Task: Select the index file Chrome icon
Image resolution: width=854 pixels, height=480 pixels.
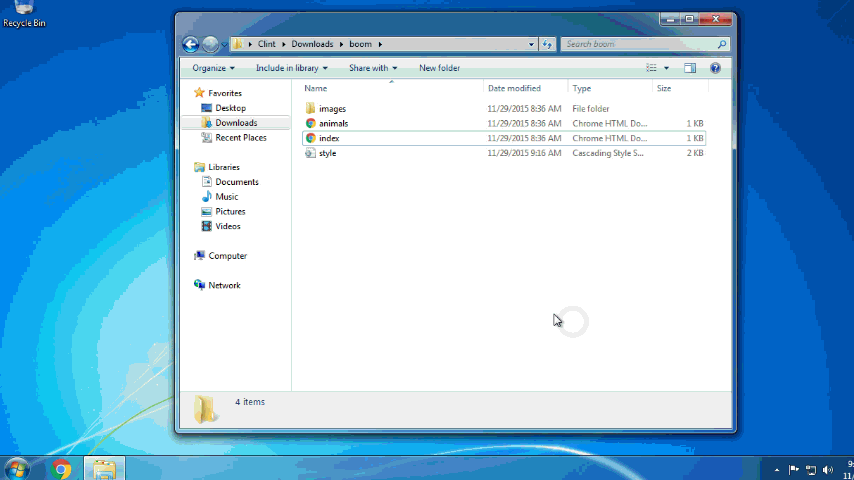Action: [310, 138]
